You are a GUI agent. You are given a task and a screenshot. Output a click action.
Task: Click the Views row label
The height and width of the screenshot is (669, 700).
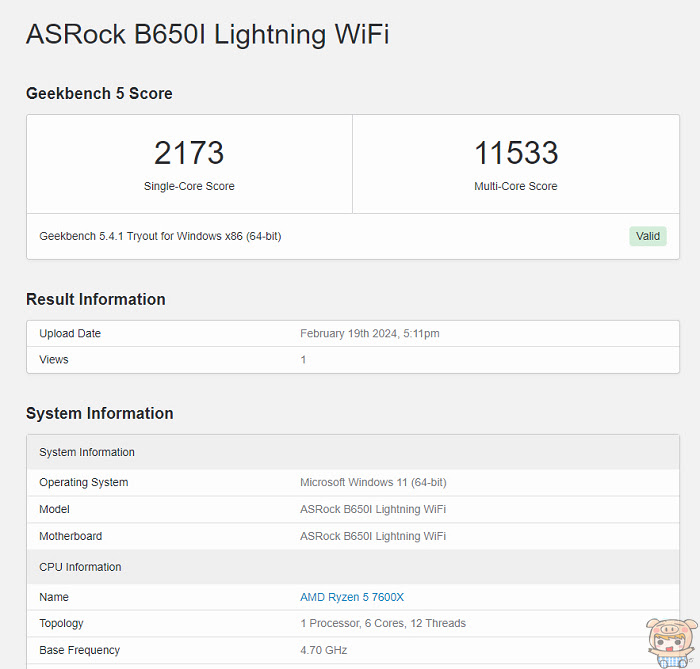point(54,359)
